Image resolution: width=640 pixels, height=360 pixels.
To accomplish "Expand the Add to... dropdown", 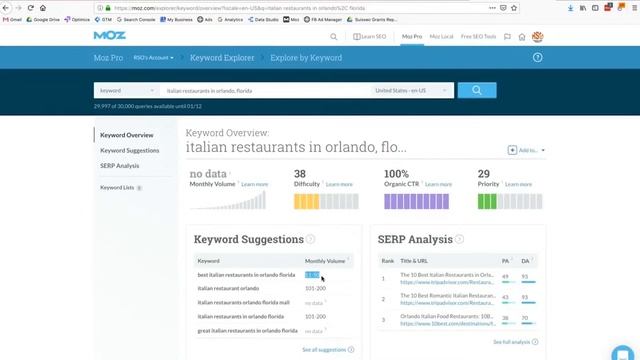I will (527, 150).
